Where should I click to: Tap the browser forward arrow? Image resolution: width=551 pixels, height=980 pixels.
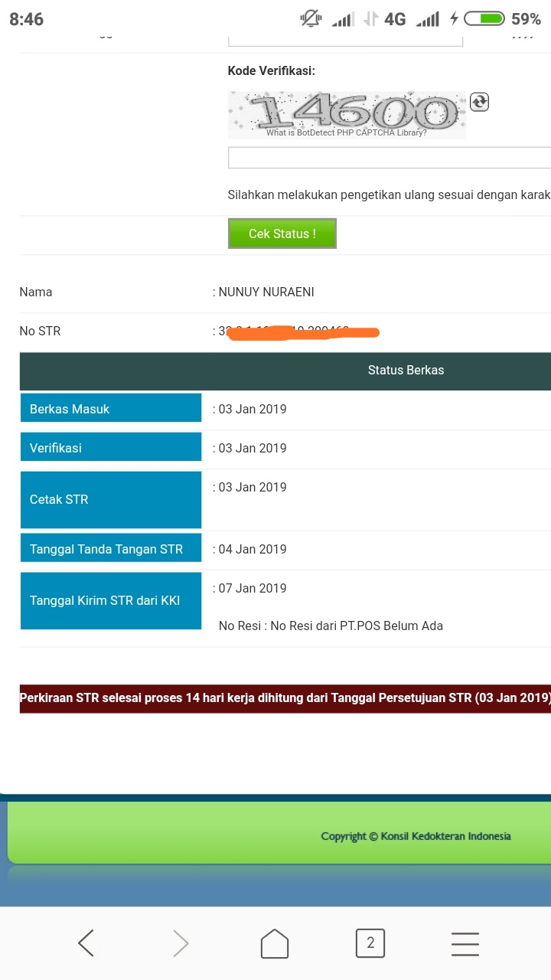pos(181,943)
